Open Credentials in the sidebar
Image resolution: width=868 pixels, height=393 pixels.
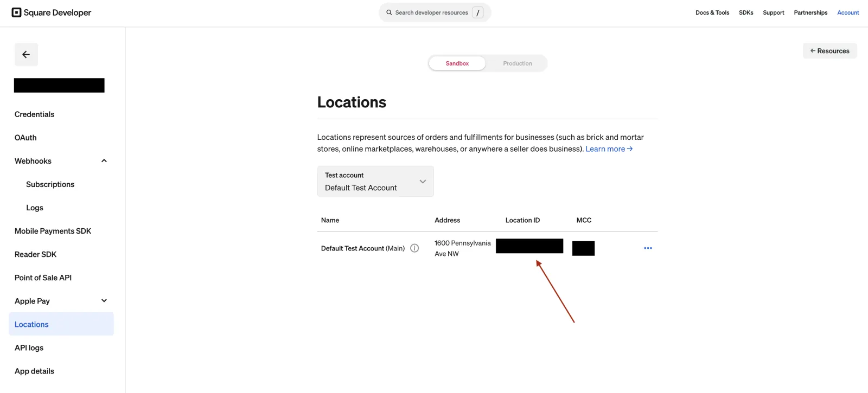tap(35, 114)
